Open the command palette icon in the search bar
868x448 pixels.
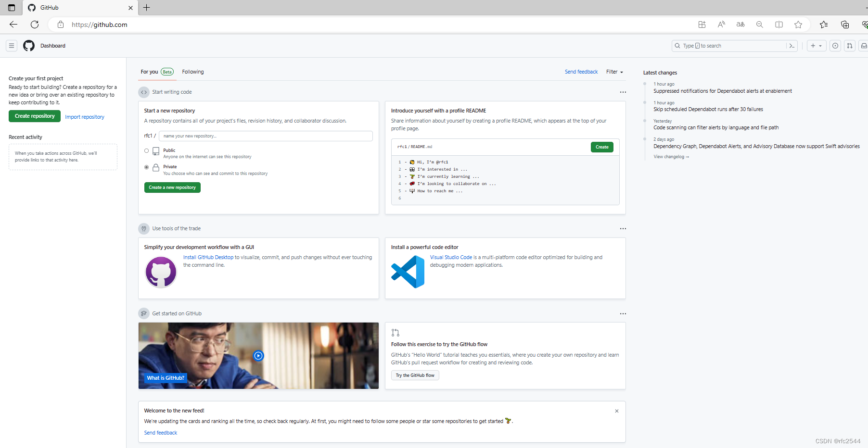pyautogui.click(x=791, y=46)
